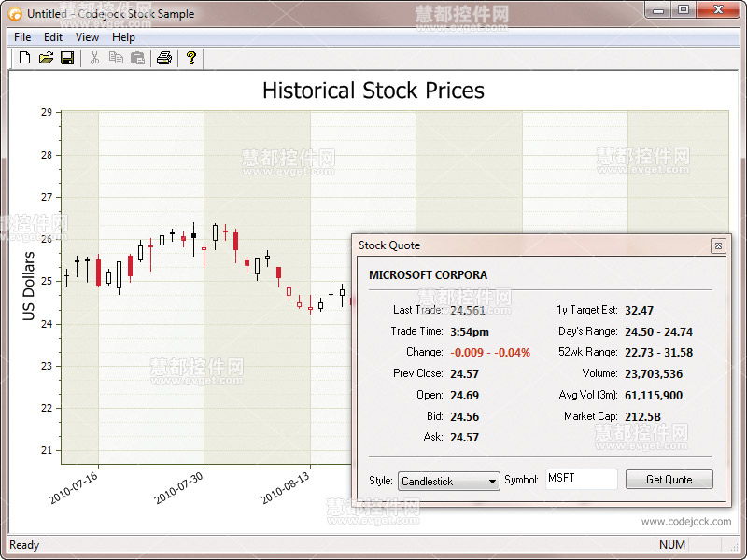Viewport: 747px width, 560px height.
Task: Click the Avg Vol value 61,115,900
Action: point(654,395)
